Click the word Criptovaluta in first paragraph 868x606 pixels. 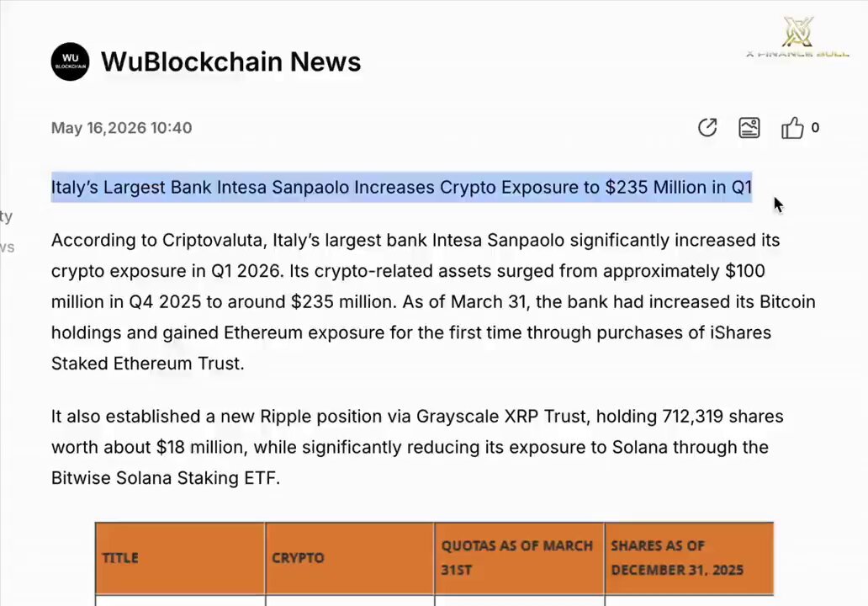pyautogui.click(x=212, y=241)
